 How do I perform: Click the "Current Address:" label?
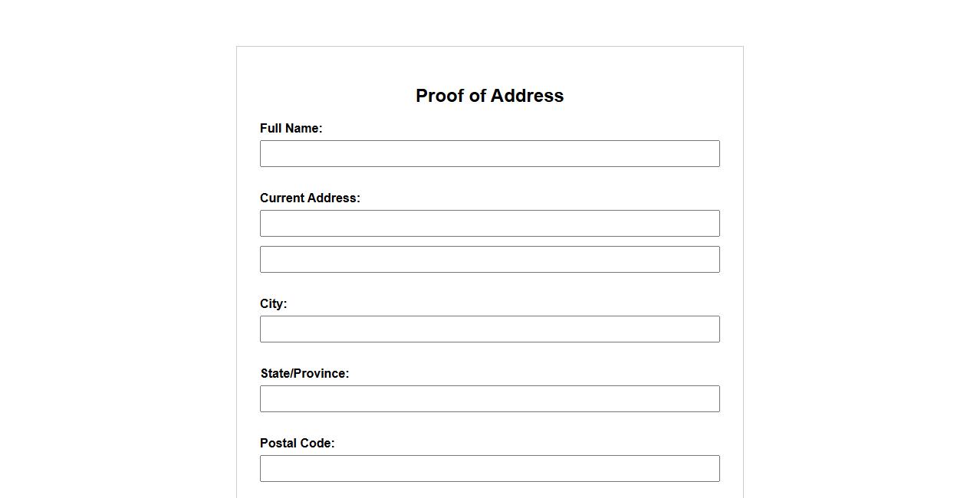[310, 198]
